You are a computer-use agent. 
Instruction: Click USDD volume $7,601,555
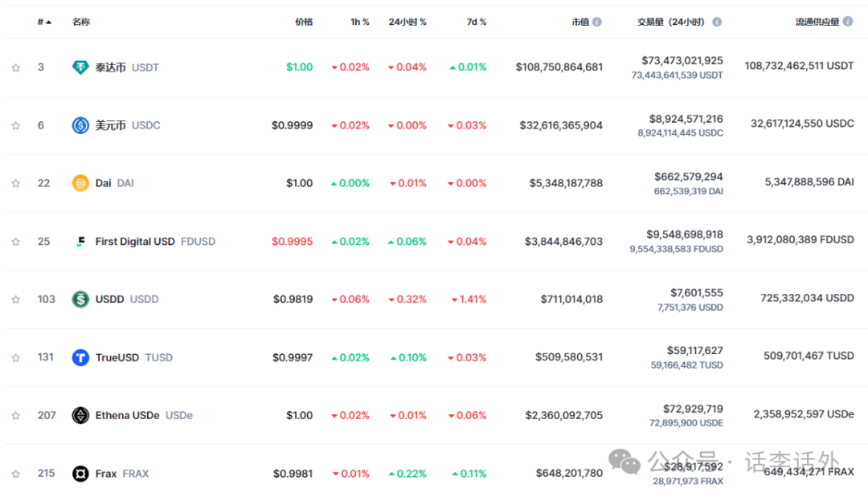point(696,292)
